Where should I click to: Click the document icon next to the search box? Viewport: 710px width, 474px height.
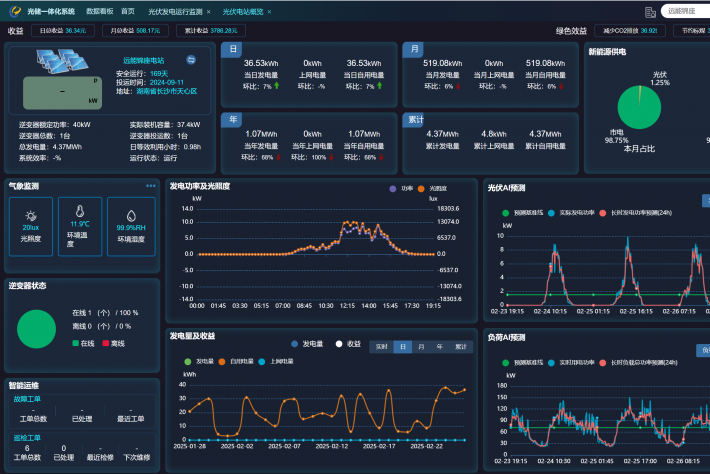point(651,12)
